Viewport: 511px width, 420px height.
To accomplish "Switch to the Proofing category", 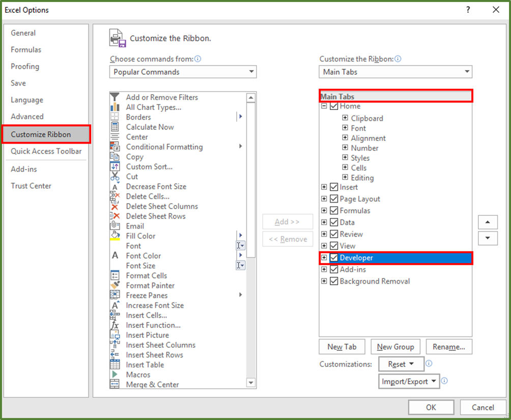I will coord(25,66).
